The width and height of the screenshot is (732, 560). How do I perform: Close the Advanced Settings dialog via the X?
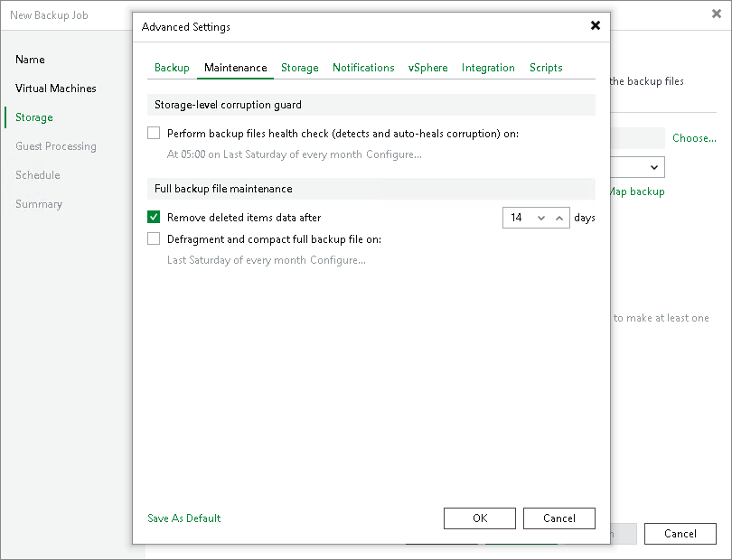[596, 26]
